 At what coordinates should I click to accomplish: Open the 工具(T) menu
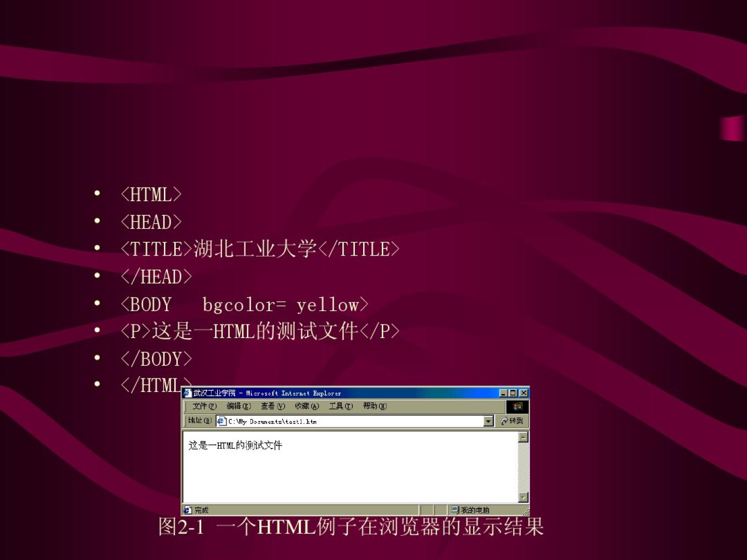tap(341, 406)
